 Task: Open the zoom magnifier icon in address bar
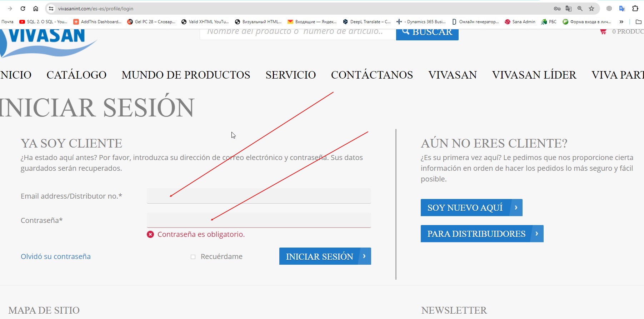580,9
